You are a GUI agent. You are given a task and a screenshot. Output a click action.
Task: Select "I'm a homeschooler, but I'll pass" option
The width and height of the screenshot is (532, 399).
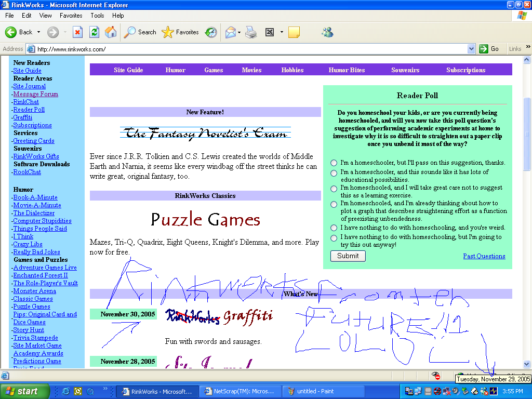[x=334, y=163]
